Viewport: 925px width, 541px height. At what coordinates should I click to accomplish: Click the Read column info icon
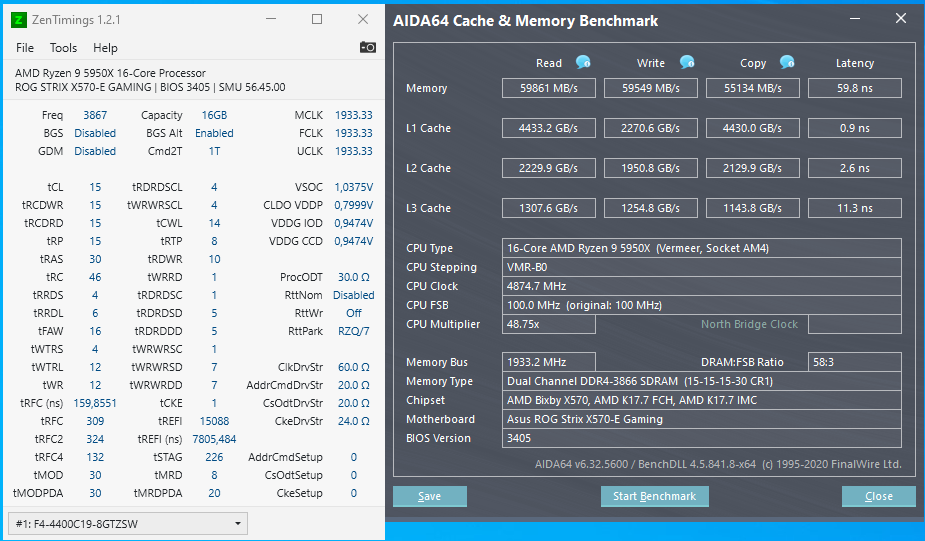pos(583,62)
